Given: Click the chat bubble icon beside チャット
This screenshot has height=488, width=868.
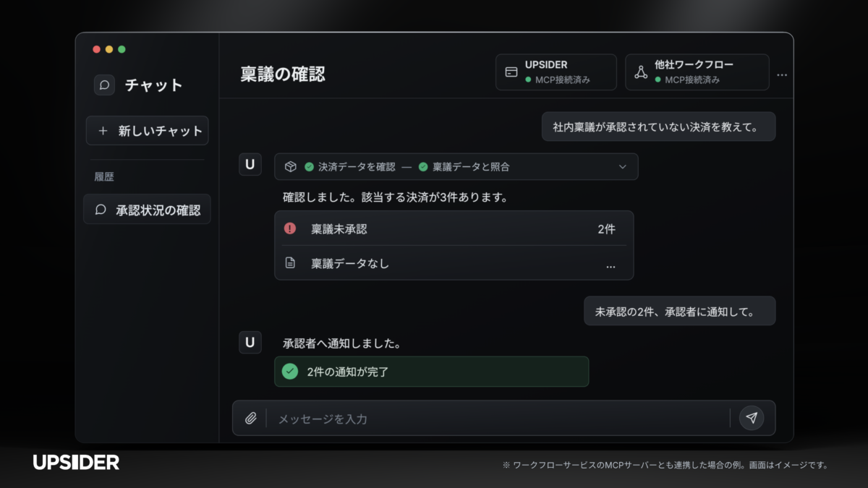Looking at the screenshot, I should tap(104, 85).
